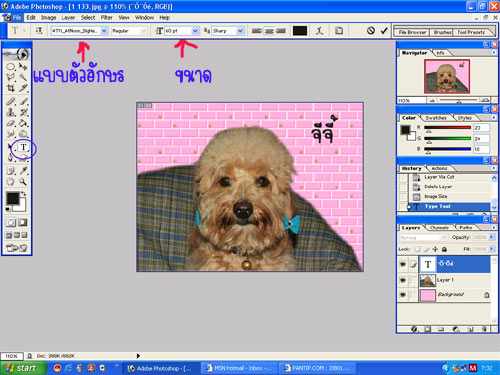The height and width of the screenshot is (375, 500).
Task: Select the History Brush tool
Action: 23,112
